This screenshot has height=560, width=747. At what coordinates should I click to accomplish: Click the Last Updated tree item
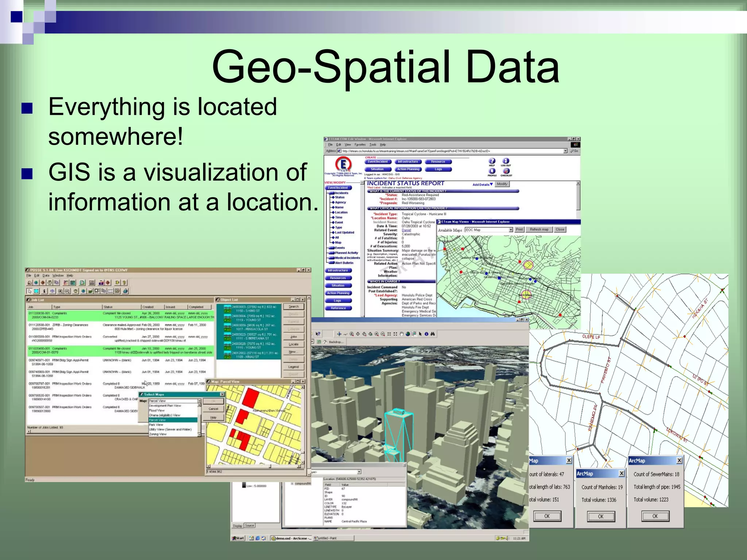[x=345, y=233]
